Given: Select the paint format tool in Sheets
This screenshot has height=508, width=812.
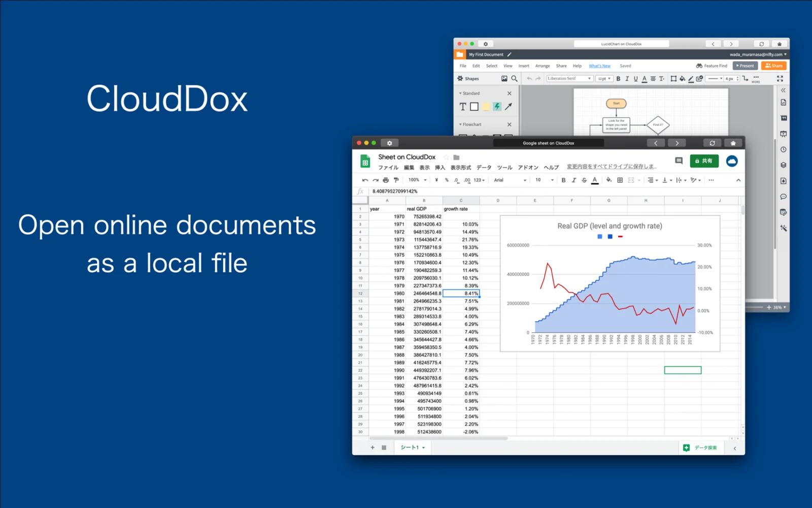Looking at the screenshot, I should (x=396, y=180).
